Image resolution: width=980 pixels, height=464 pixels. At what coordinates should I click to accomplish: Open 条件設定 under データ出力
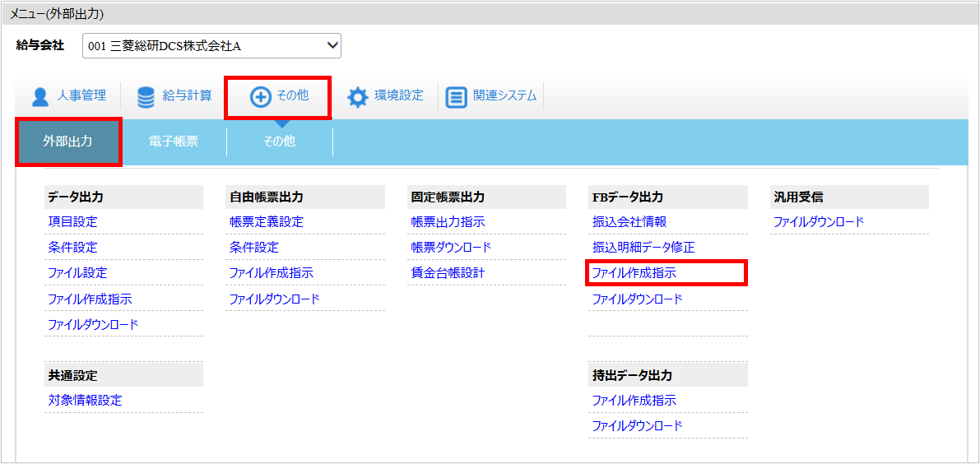coord(72,248)
